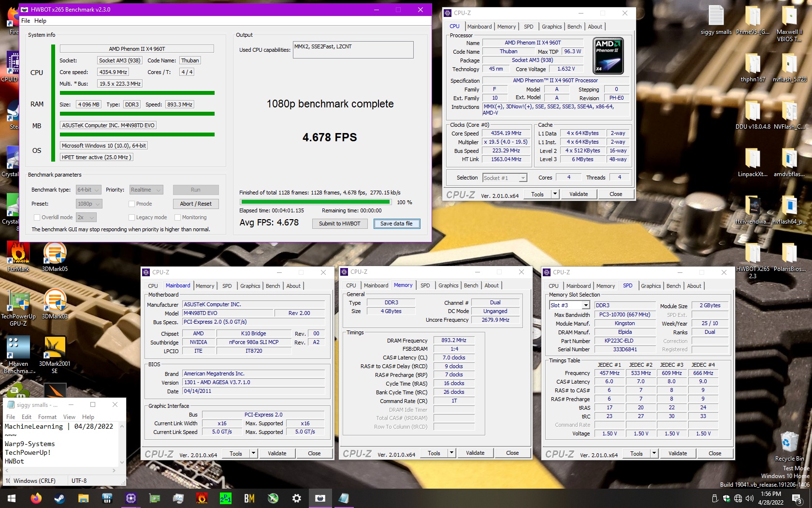The width and height of the screenshot is (812, 508).
Task: Open the Help menu in HWBOT x265
Action: coord(40,21)
